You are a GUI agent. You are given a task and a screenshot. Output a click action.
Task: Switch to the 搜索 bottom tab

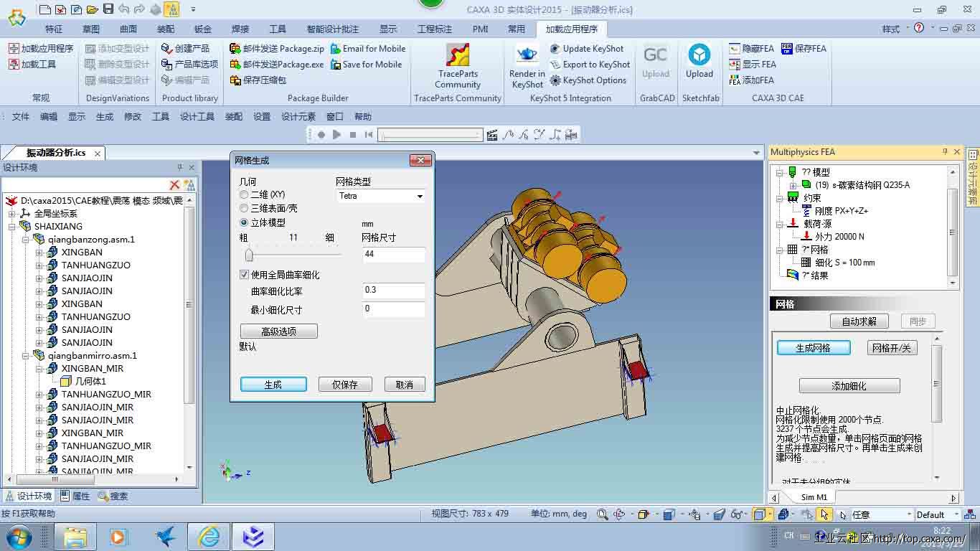[113, 496]
